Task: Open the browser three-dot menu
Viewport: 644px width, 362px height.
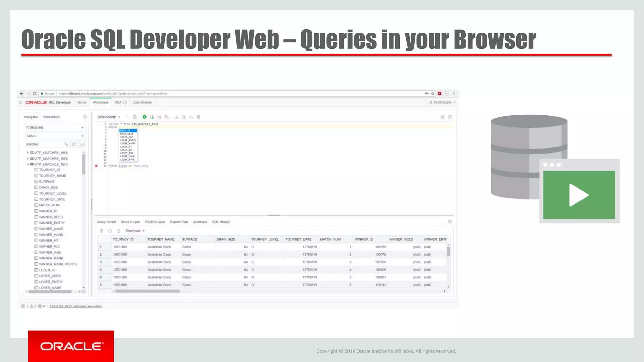Action: point(454,93)
